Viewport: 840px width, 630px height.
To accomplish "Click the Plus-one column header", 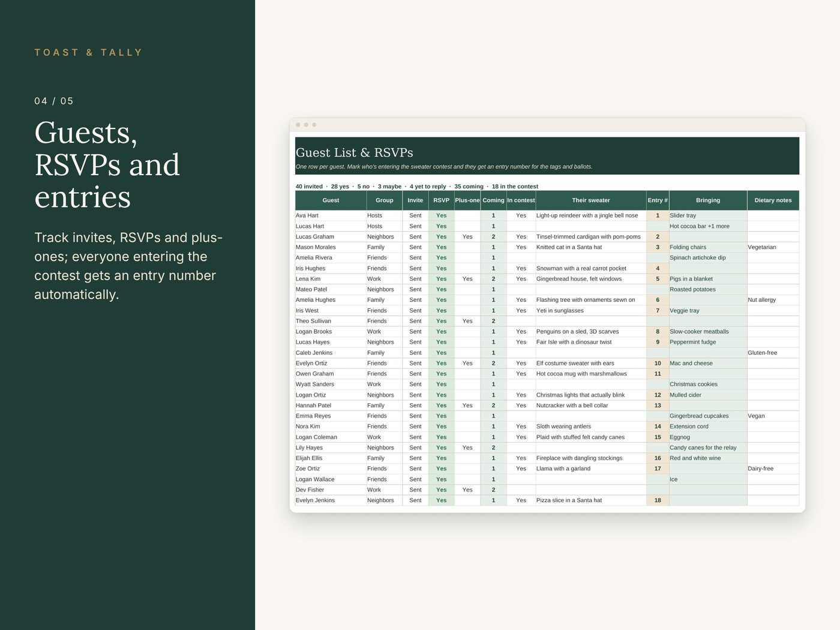I will coord(467,200).
